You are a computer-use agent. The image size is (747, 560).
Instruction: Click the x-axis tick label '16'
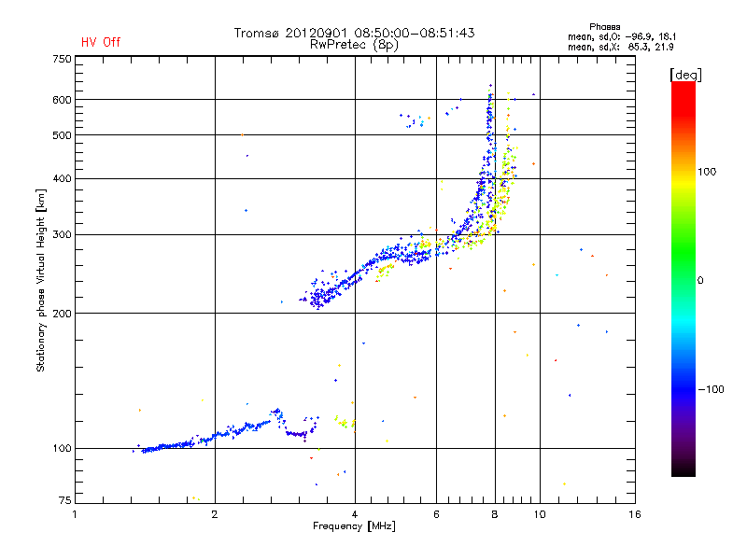[635, 514]
